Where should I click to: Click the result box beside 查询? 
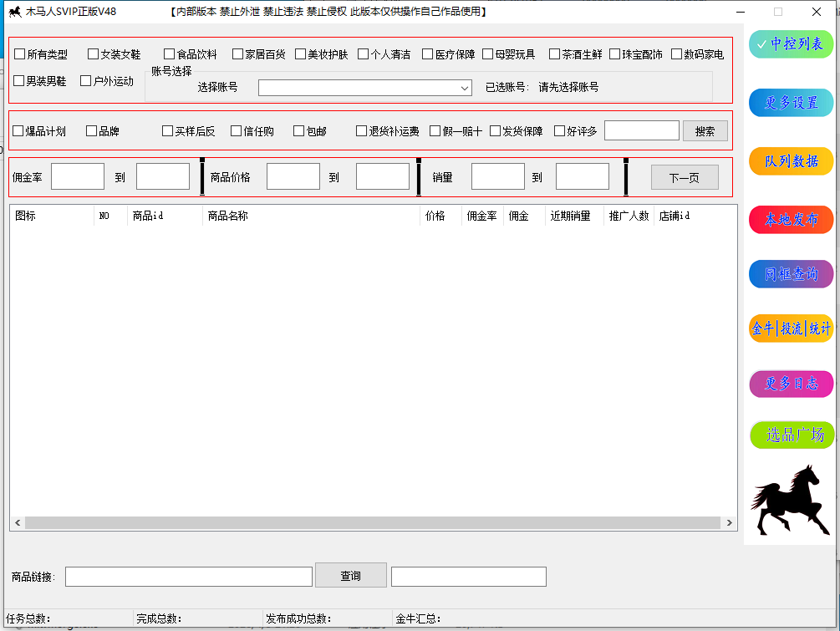pyautogui.click(x=469, y=577)
